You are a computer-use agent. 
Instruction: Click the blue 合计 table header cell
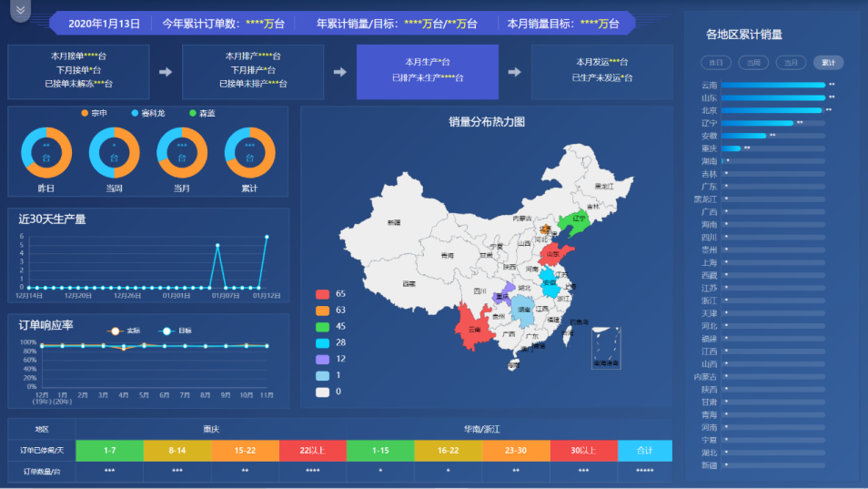coord(644,450)
